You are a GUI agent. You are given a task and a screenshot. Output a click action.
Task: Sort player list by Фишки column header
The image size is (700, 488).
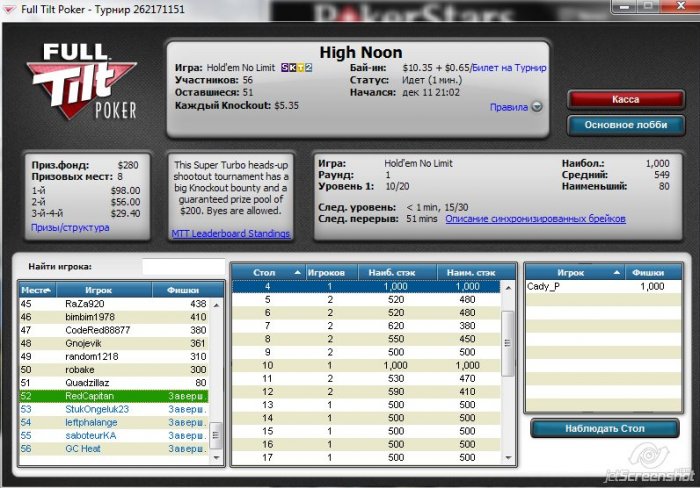(x=188, y=290)
